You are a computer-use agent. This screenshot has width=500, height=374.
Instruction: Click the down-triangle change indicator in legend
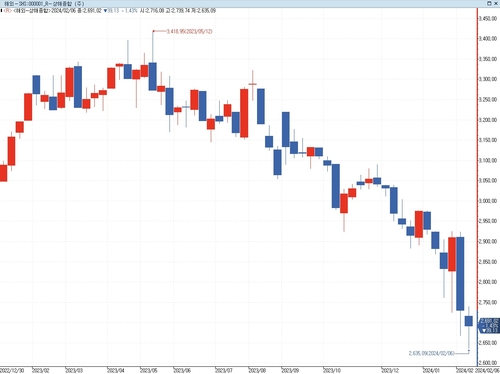tap(105, 11)
